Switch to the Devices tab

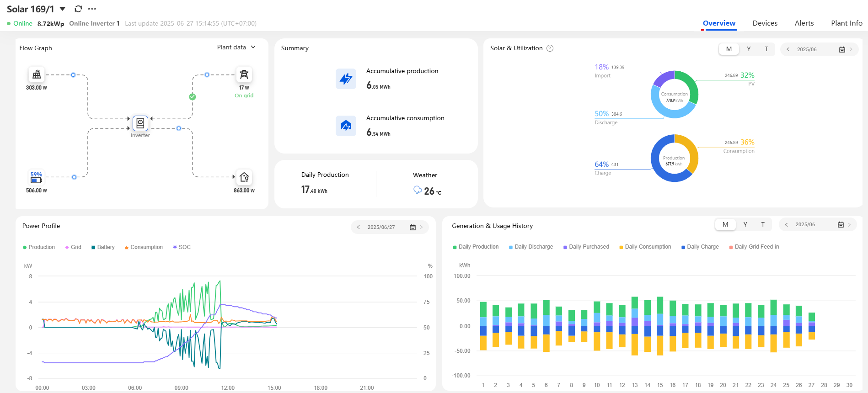(765, 23)
